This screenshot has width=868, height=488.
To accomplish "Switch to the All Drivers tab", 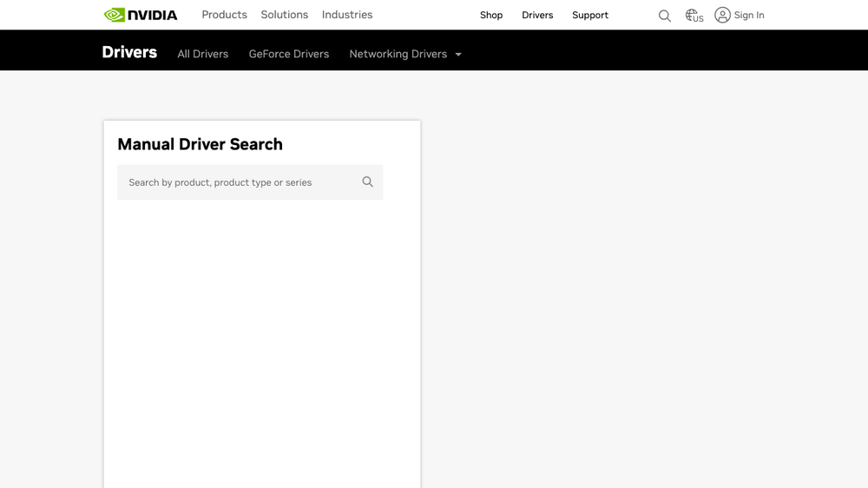I will pos(202,54).
